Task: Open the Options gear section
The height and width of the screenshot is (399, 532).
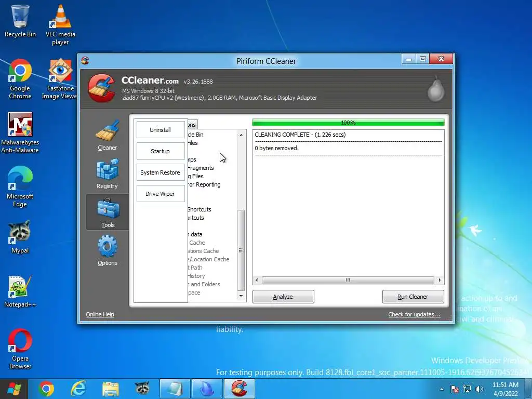Action: [x=107, y=251]
